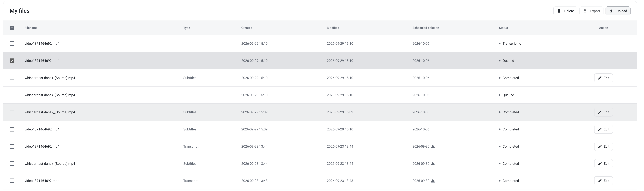Screen dimensions: 644x191
Task: Click warning icon on the 13:44 Transcript row
Action: [433, 147]
